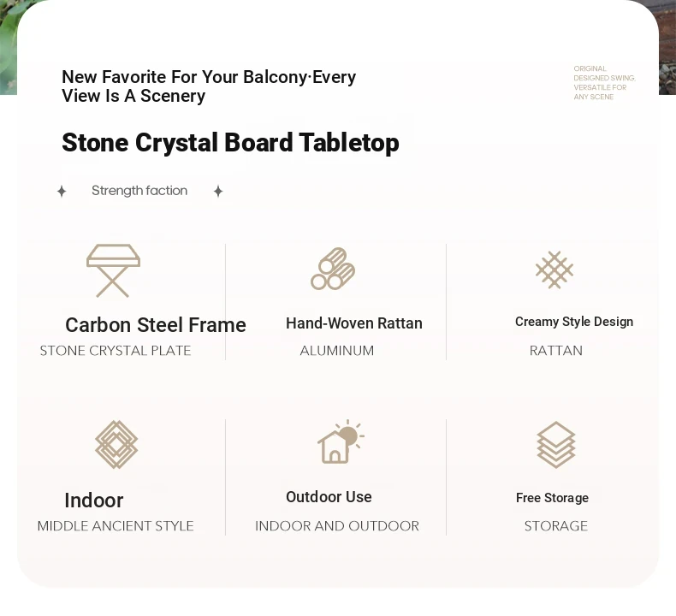Click the Creamy Style Design text
The image size is (676, 616).
574,322
